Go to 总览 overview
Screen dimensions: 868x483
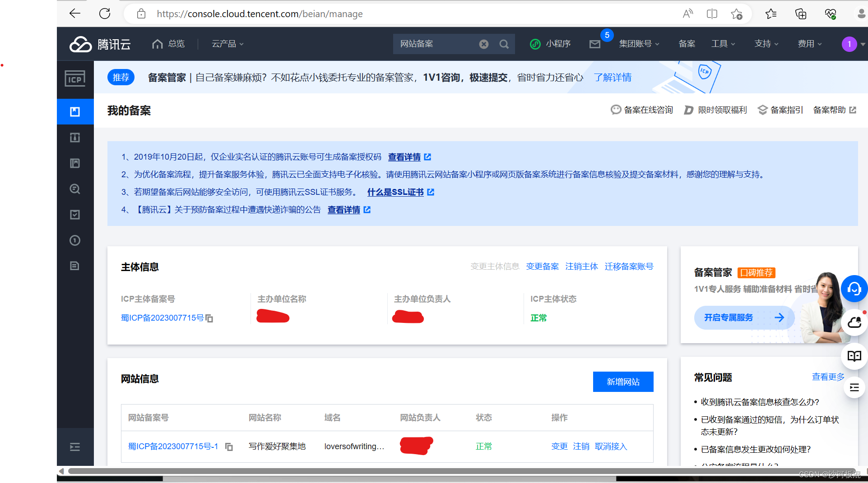(168, 44)
